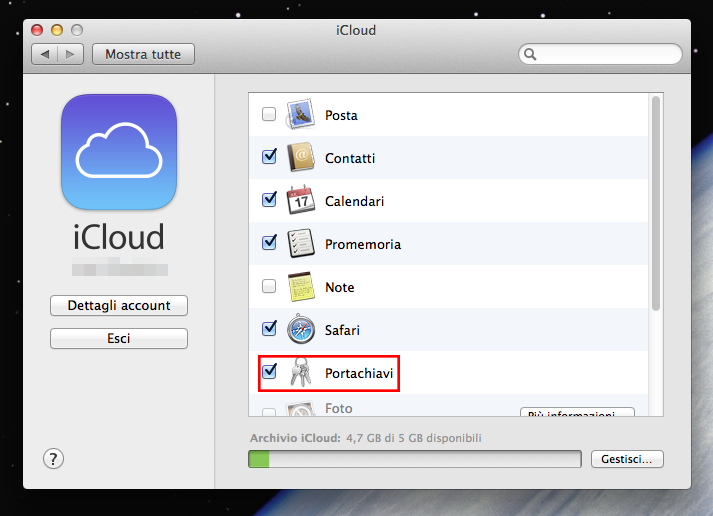Click the Contatti address book icon

click(301, 157)
